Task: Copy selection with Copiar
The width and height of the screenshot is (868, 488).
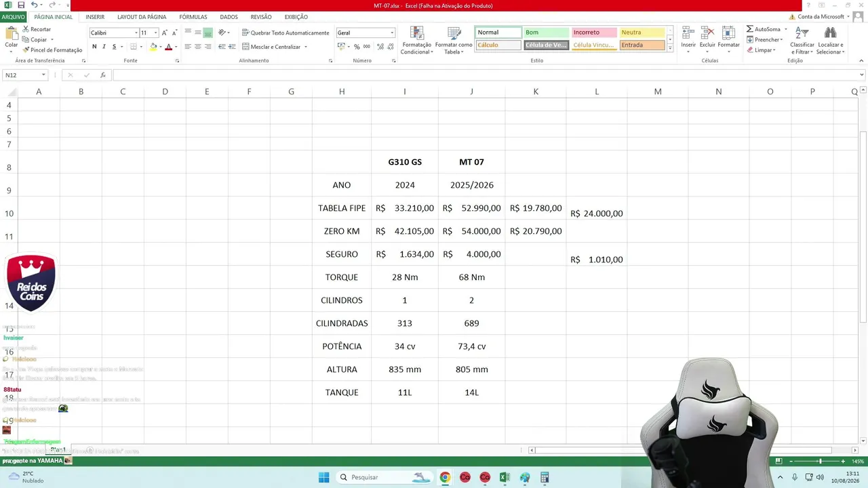Action: coord(35,39)
